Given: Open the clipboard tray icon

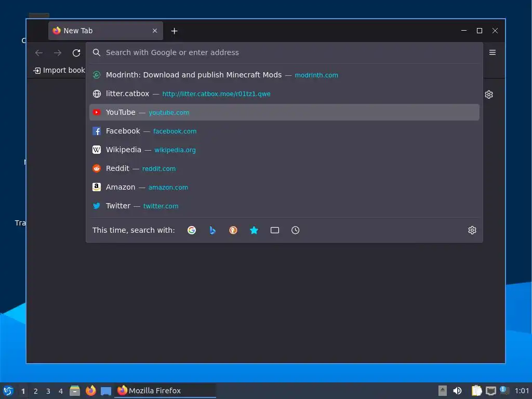Looking at the screenshot, I should pos(476,391).
